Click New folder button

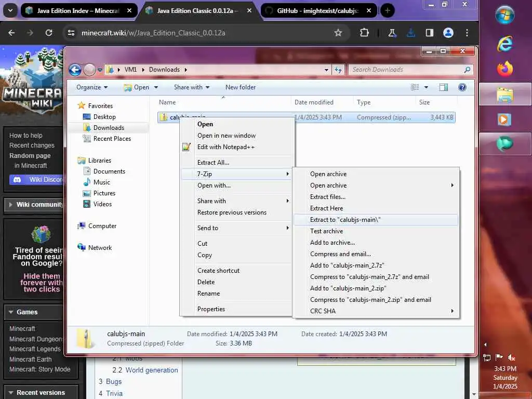coord(241,87)
